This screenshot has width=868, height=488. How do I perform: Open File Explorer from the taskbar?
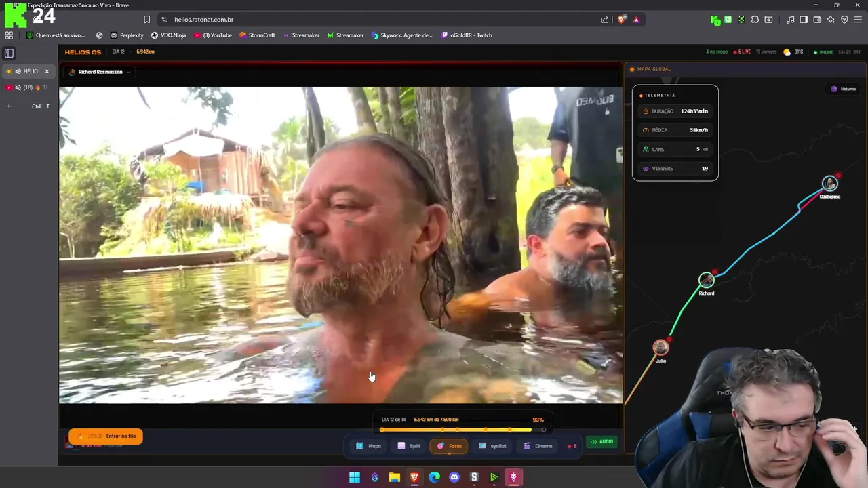click(395, 477)
